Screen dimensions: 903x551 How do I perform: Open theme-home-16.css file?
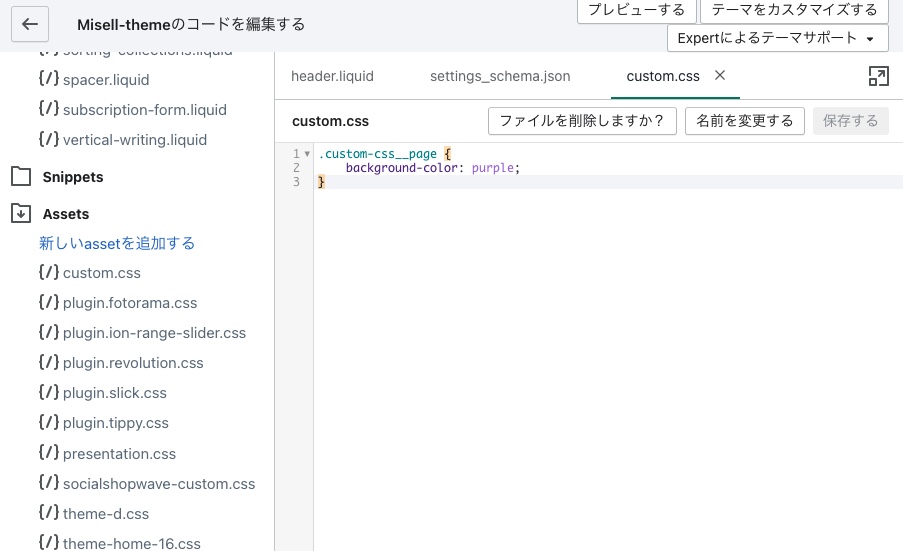click(x=131, y=544)
